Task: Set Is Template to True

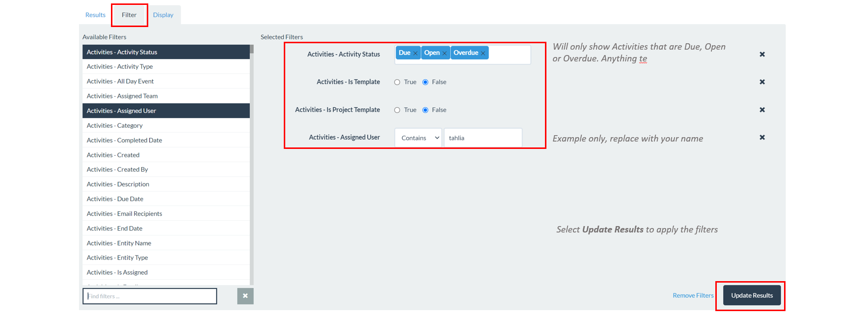Action: pos(397,83)
